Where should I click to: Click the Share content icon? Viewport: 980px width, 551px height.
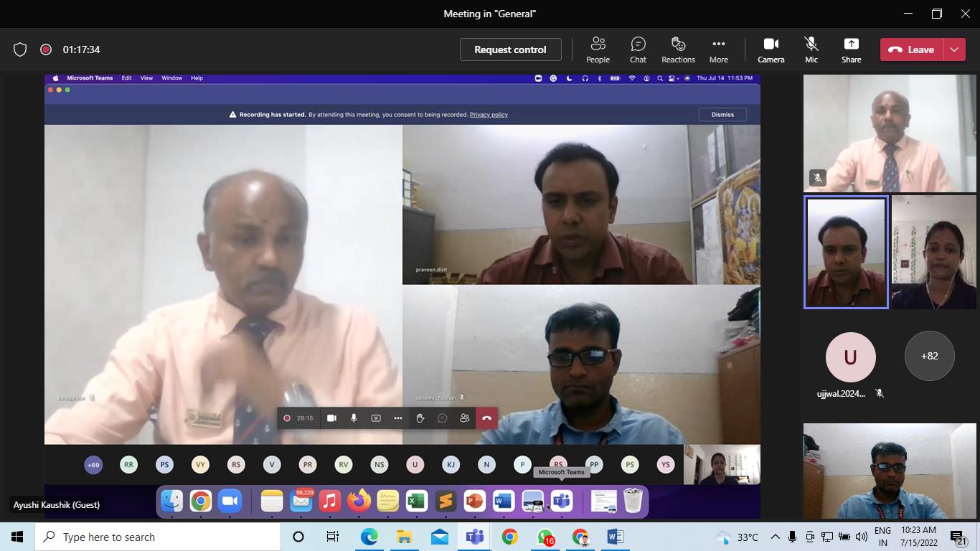point(851,50)
